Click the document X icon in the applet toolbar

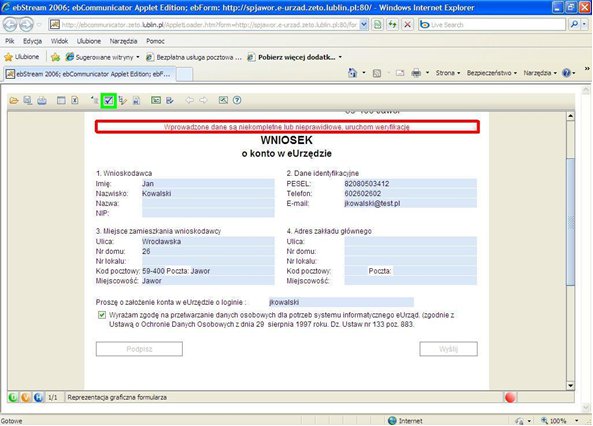(75, 100)
